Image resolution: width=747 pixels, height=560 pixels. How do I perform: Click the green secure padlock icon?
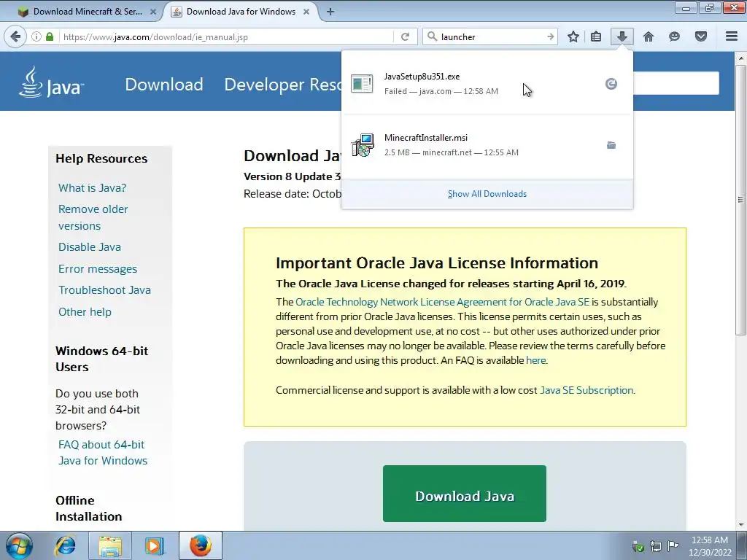(x=50, y=36)
